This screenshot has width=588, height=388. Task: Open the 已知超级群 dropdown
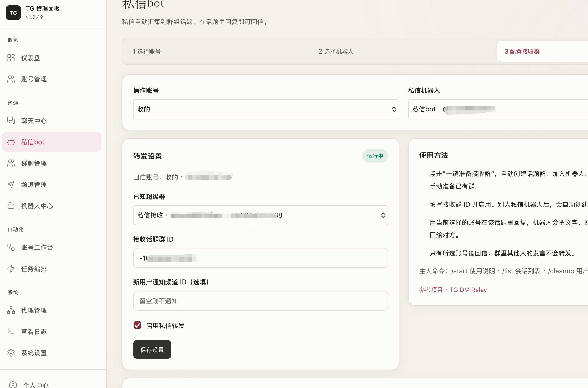pyautogui.click(x=261, y=215)
